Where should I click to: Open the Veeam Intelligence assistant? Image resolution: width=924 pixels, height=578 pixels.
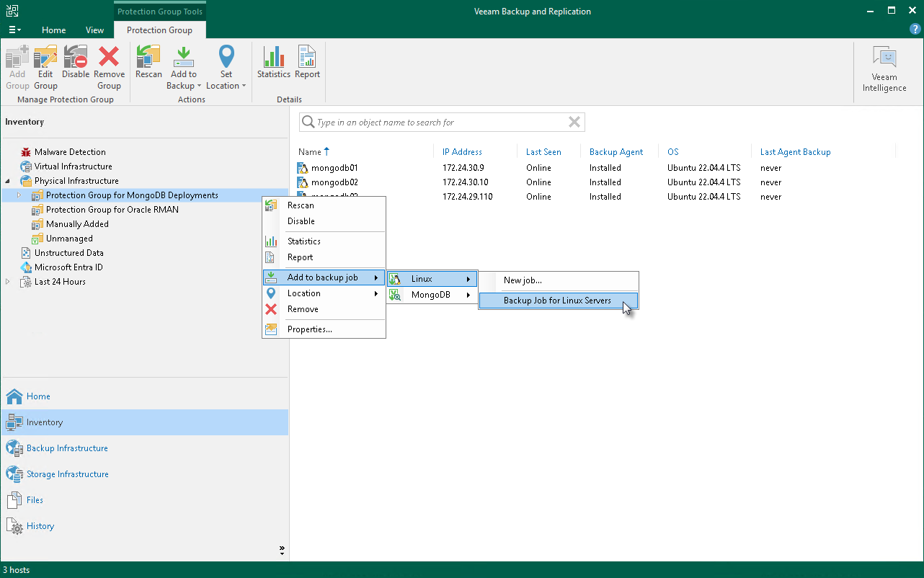884,70
